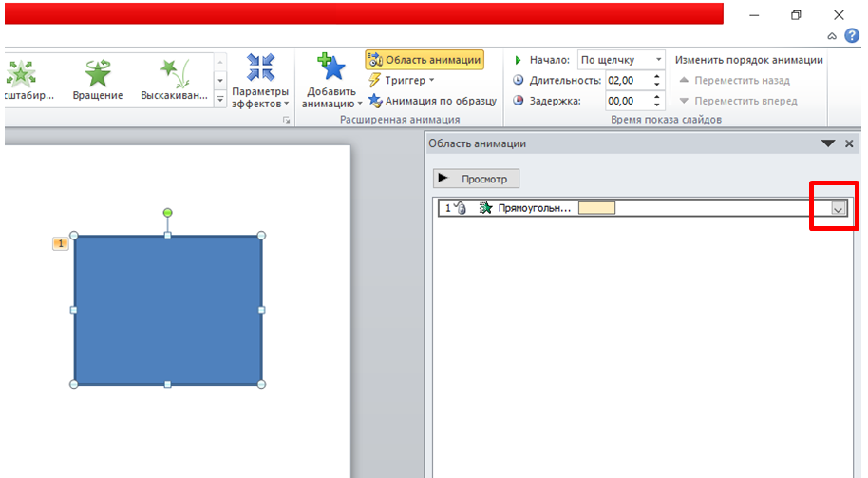Click the green star effect icon in list item
This screenshot has height=478, width=868.
tap(485, 208)
